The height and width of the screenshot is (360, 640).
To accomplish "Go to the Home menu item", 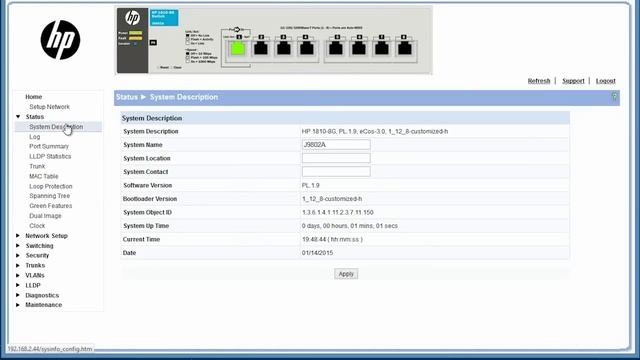I will [x=33, y=97].
